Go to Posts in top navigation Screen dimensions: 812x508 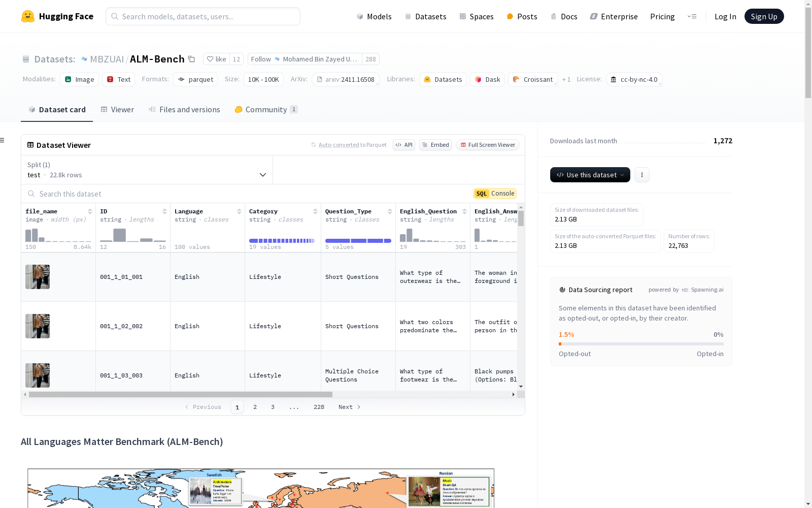coord(522,16)
